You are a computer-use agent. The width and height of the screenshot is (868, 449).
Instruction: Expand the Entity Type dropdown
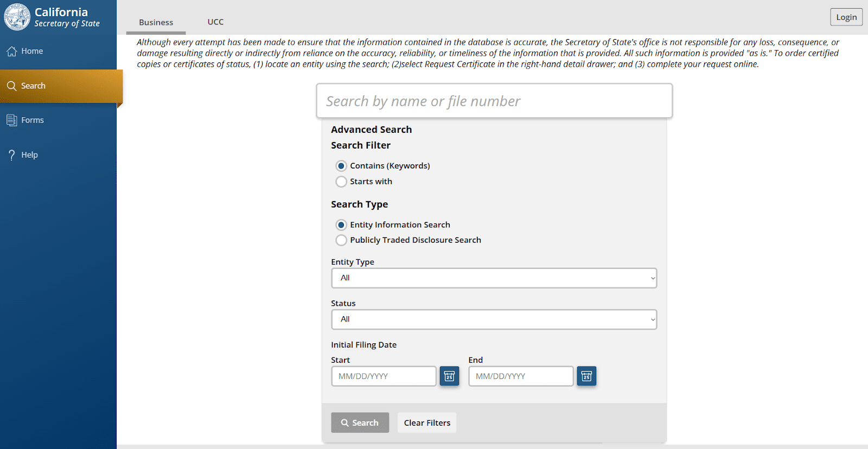[494, 278]
